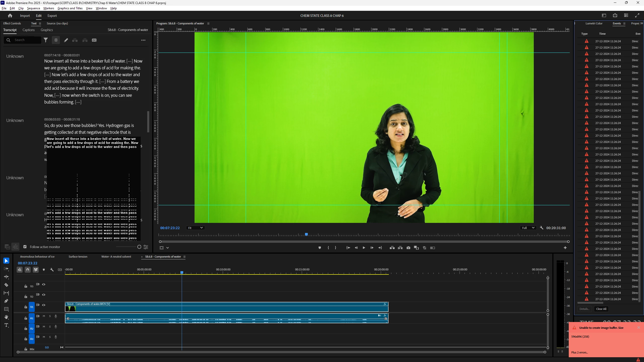Image resolution: width=644 pixels, height=362 pixels.
Task: Select the Hand tool
Action: [6, 317]
